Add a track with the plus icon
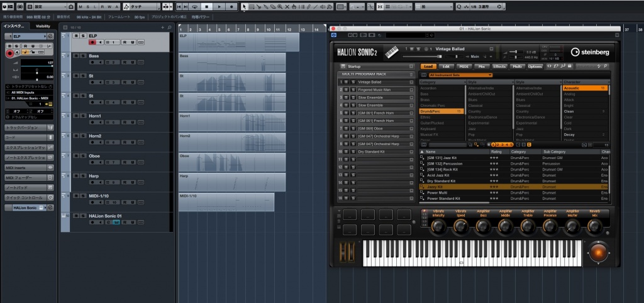644x303 pixels. (x=163, y=28)
